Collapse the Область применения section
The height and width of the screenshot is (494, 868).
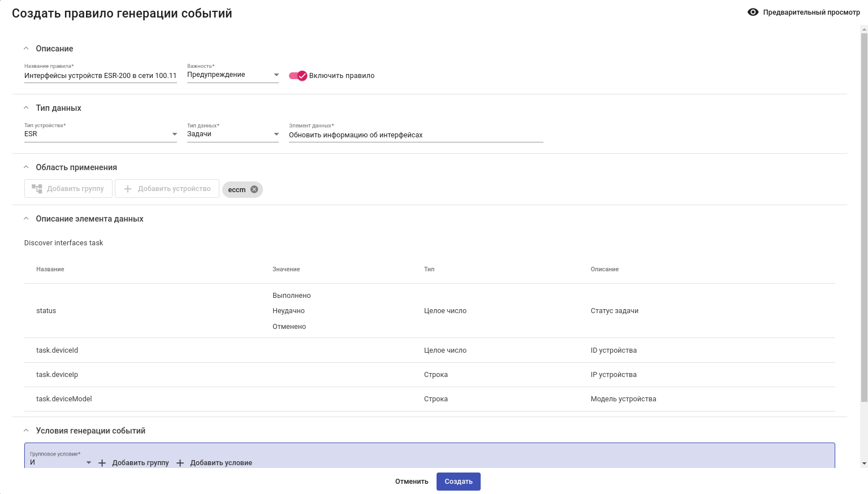coord(26,167)
